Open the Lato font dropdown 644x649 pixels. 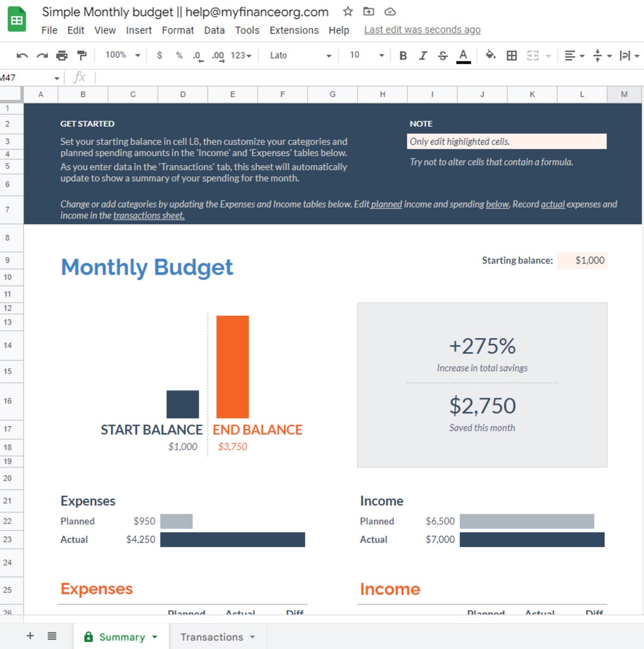[301, 55]
